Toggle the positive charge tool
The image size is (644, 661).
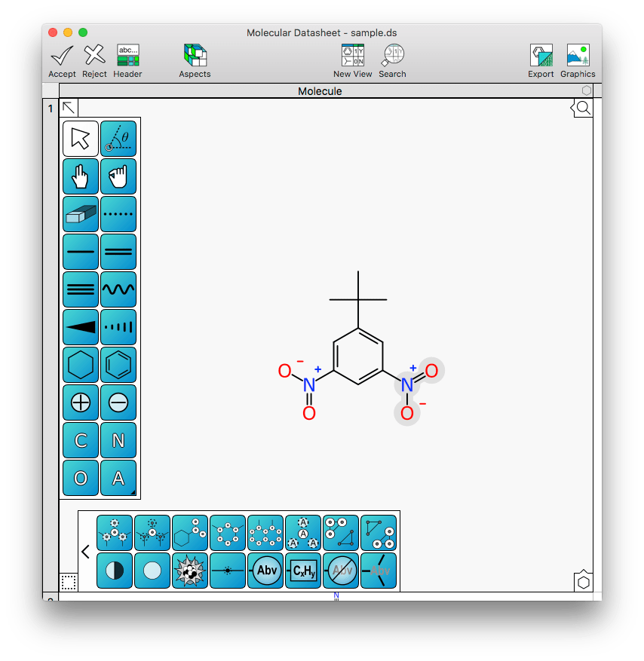coord(81,402)
